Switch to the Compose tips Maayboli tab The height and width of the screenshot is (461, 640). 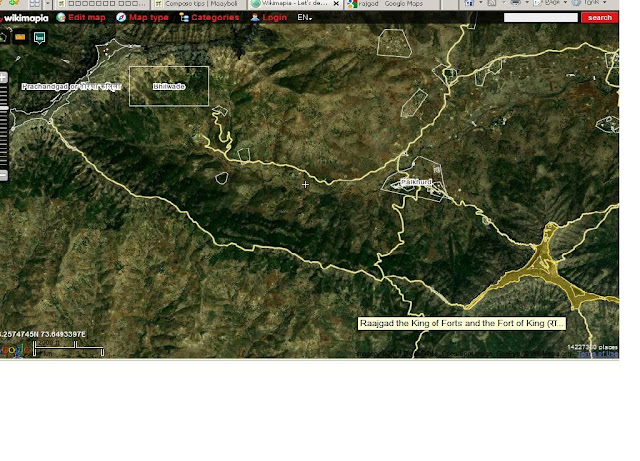[199, 4]
